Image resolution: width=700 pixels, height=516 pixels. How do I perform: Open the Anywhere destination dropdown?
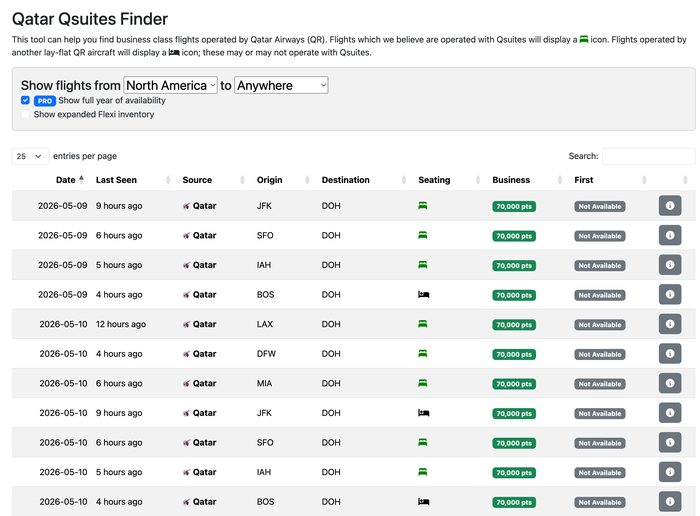tap(281, 85)
